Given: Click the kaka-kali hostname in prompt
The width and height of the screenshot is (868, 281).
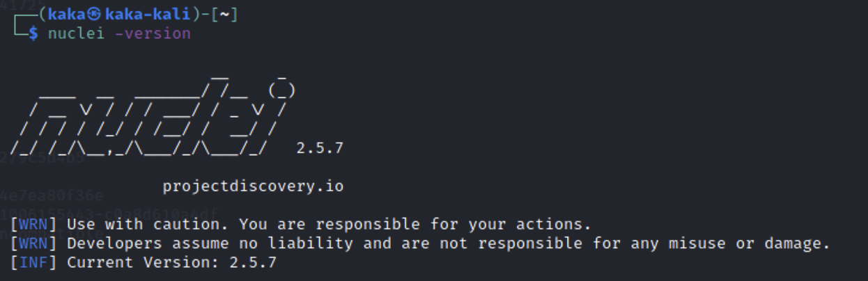Looking at the screenshot, I should 147,15.
